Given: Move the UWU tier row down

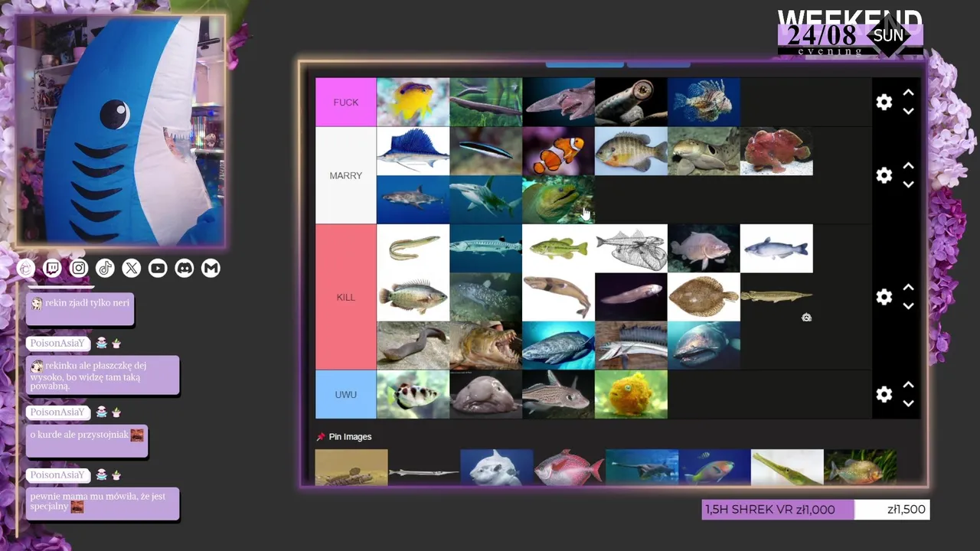Looking at the screenshot, I should point(908,403).
